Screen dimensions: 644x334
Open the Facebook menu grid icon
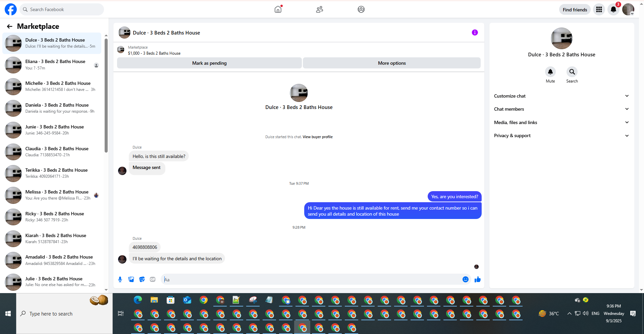[x=599, y=9]
